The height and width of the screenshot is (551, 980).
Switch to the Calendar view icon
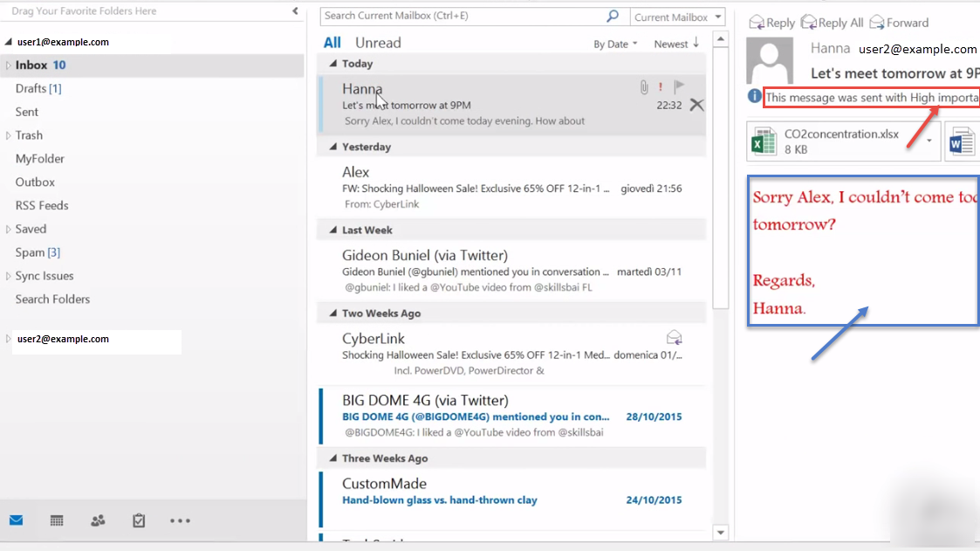(57, 520)
